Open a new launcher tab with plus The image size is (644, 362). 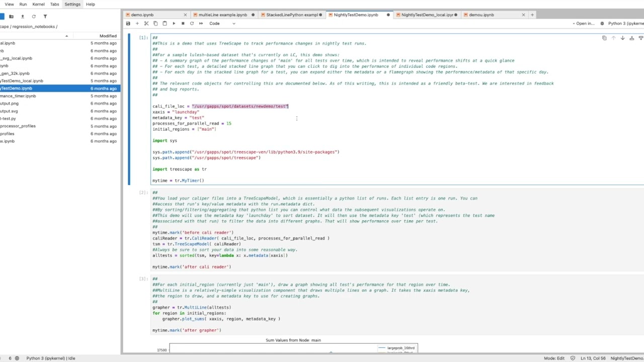(x=532, y=15)
